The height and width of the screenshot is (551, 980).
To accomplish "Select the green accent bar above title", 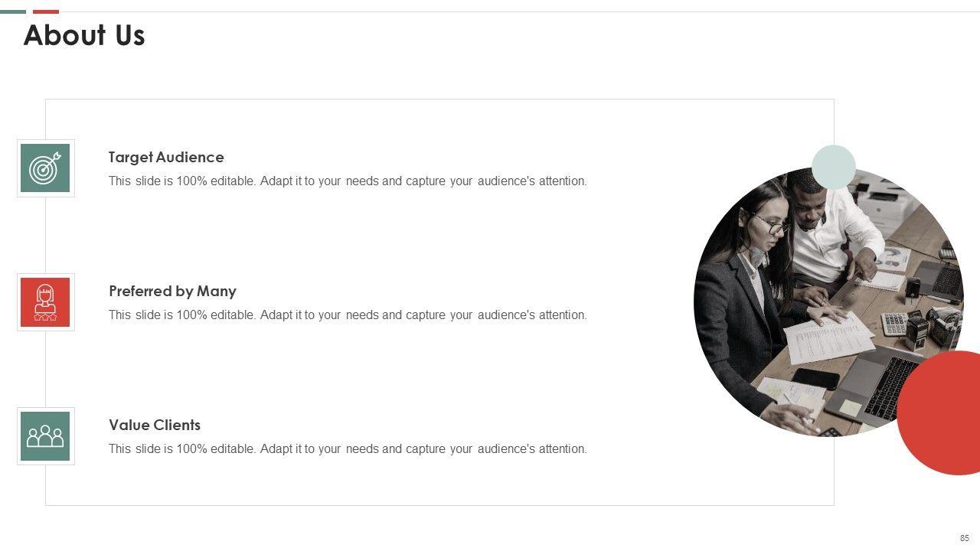I will [x=13, y=11].
